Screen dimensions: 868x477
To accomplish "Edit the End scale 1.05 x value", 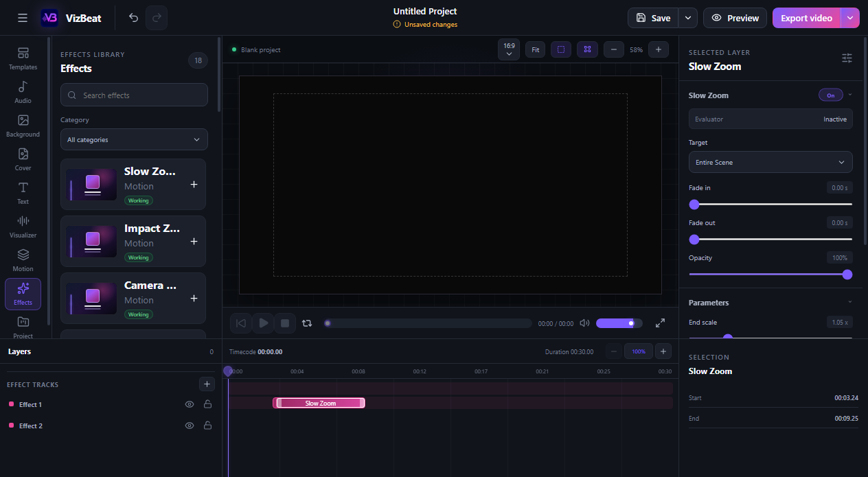I will click(840, 323).
